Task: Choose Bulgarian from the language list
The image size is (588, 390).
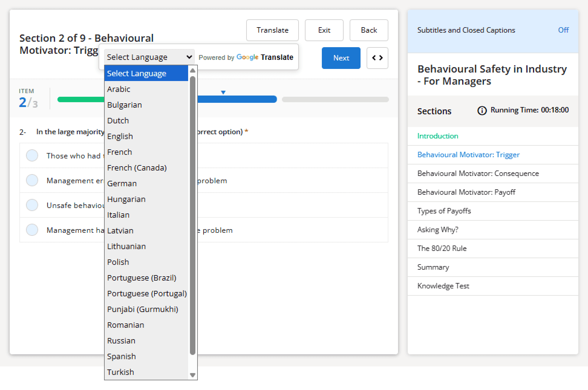Action: [x=146, y=105]
